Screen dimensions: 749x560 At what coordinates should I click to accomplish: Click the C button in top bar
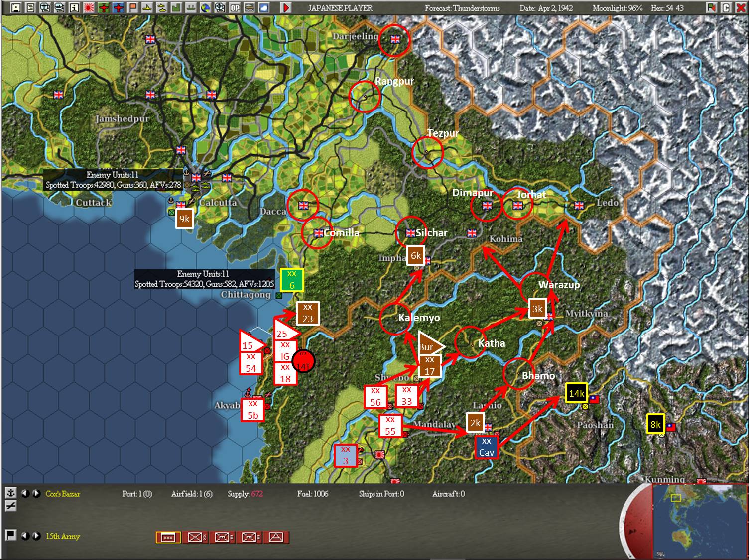(726, 8)
